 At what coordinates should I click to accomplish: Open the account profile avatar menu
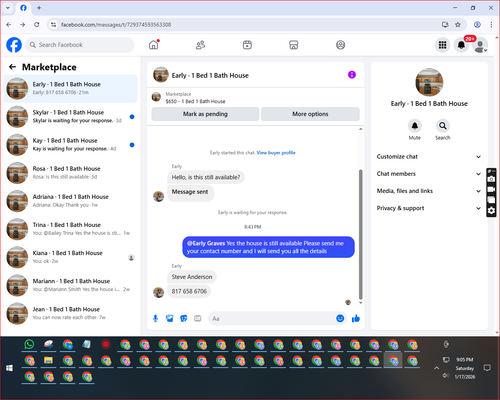(x=480, y=45)
